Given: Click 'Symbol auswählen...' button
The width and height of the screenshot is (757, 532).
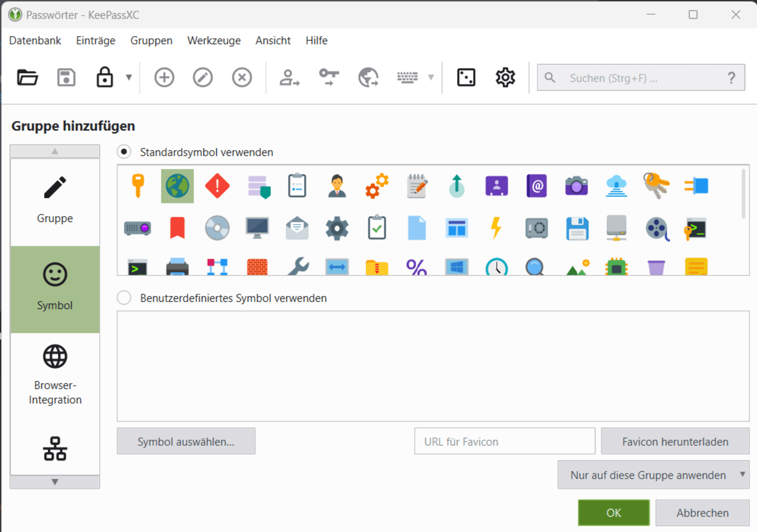Looking at the screenshot, I should (186, 441).
